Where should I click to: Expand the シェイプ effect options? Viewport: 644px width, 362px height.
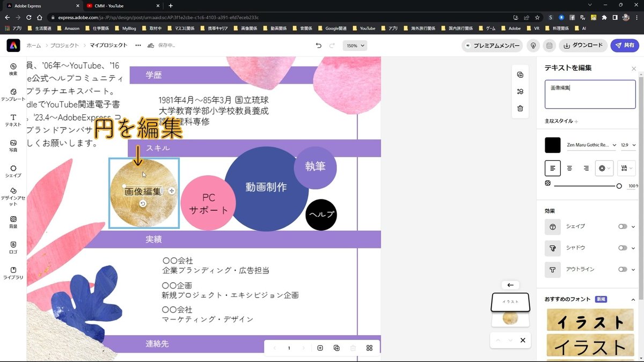point(633,227)
